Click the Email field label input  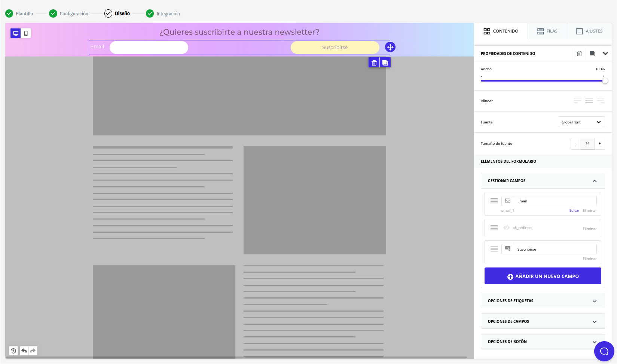tap(555, 201)
